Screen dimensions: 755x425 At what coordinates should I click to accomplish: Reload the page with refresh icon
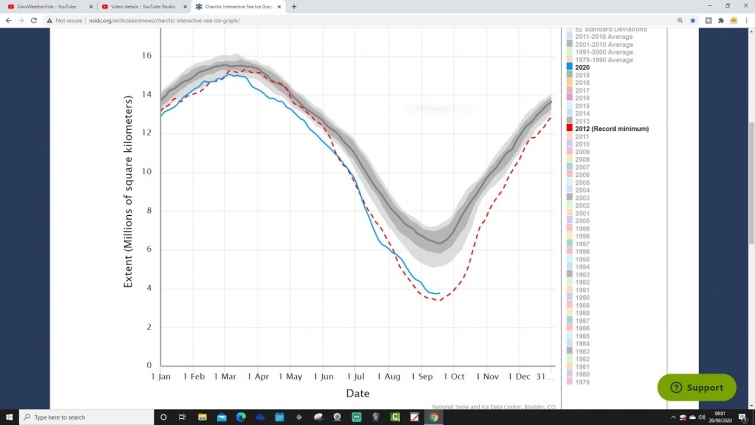tap(35, 20)
